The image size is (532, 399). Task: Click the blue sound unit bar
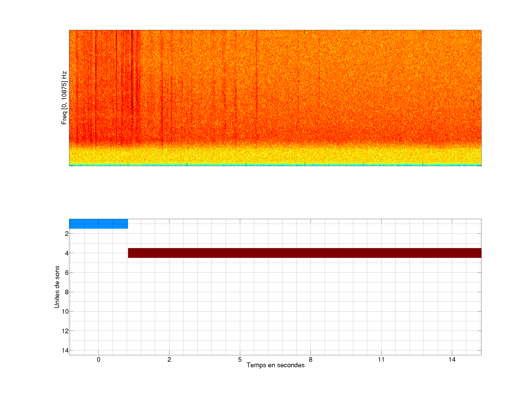[x=98, y=224]
